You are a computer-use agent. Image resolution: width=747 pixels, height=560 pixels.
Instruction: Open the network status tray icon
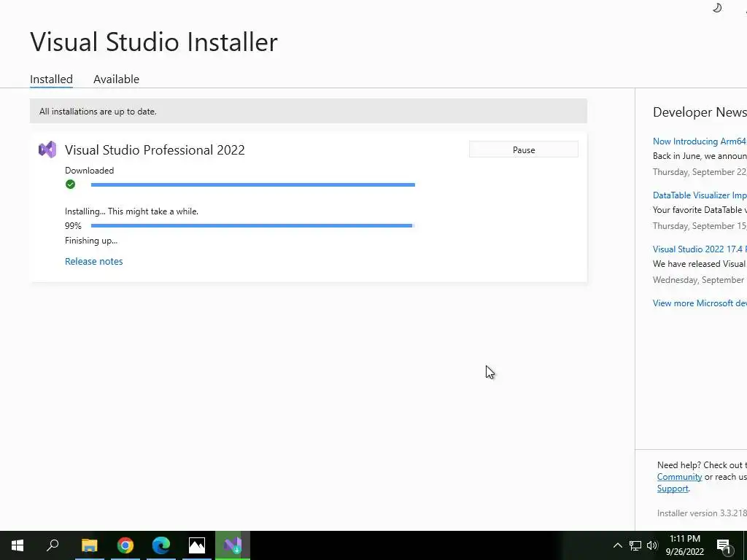click(635, 545)
